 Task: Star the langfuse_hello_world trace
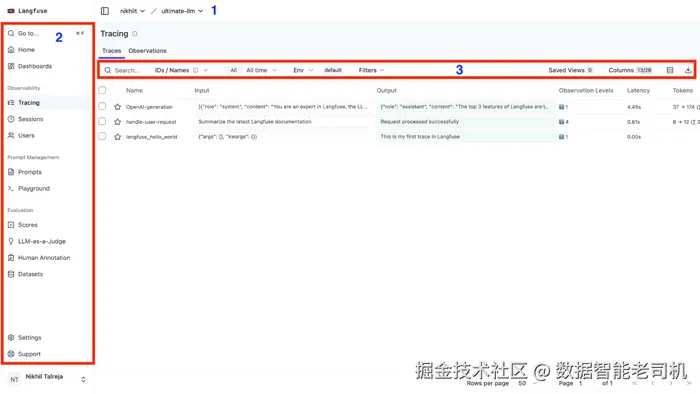(x=117, y=137)
